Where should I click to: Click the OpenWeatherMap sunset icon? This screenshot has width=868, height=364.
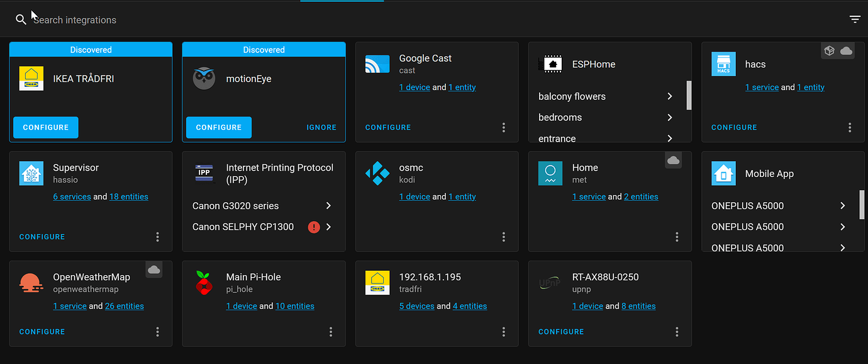click(x=31, y=283)
